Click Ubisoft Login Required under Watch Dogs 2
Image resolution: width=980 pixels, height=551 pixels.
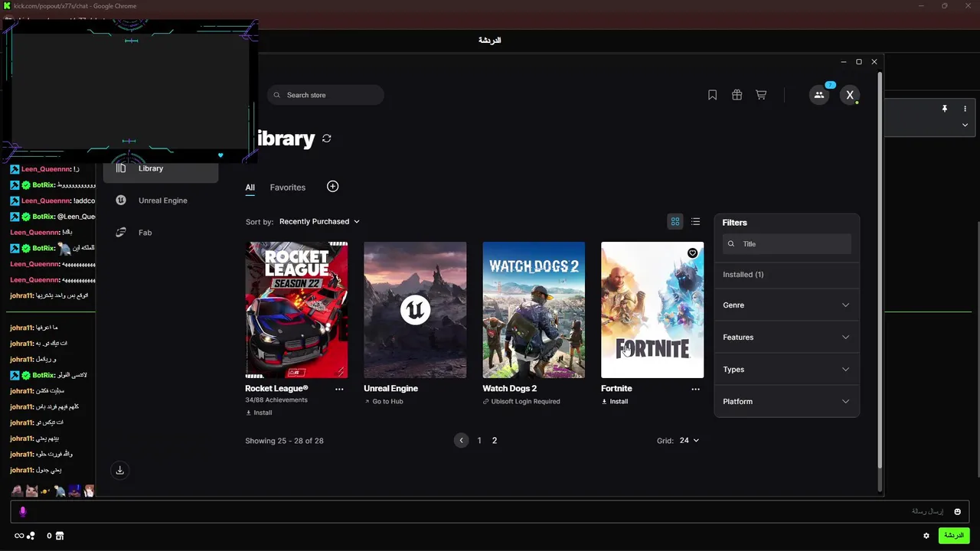tap(521, 401)
